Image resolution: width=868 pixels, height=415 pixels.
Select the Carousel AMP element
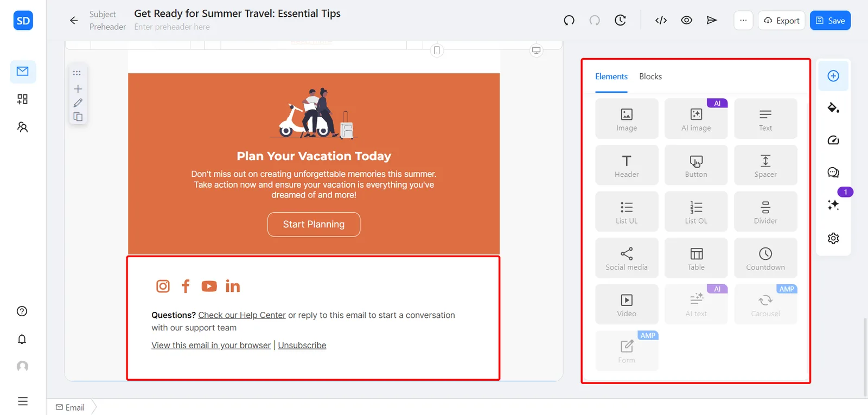point(765,304)
